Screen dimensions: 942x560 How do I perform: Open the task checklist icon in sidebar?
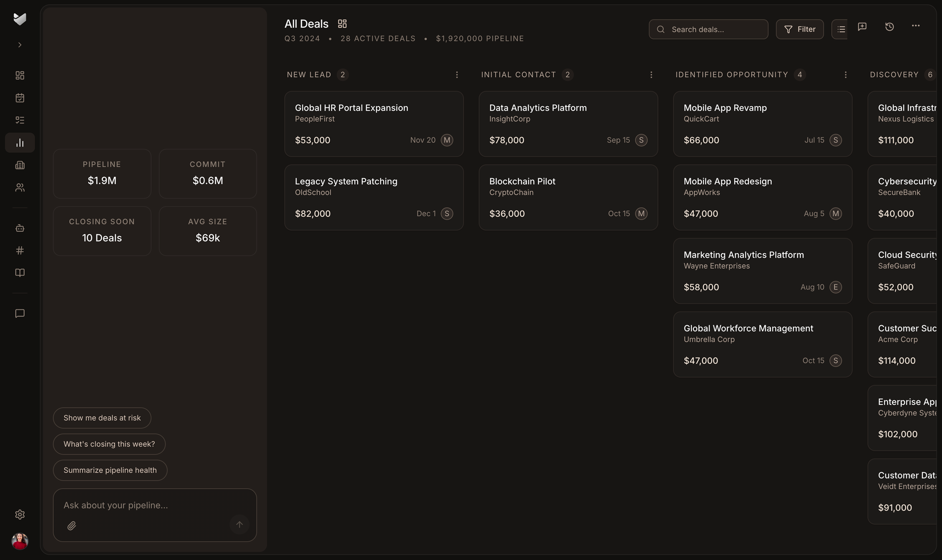coord(20,120)
